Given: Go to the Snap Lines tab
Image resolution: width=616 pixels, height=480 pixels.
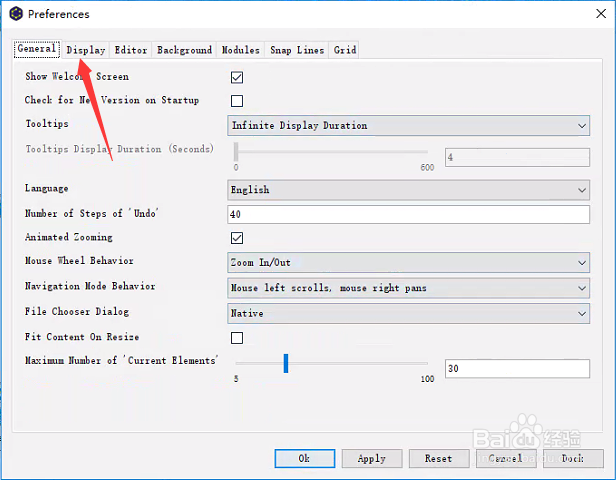Looking at the screenshot, I should tap(297, 50).
